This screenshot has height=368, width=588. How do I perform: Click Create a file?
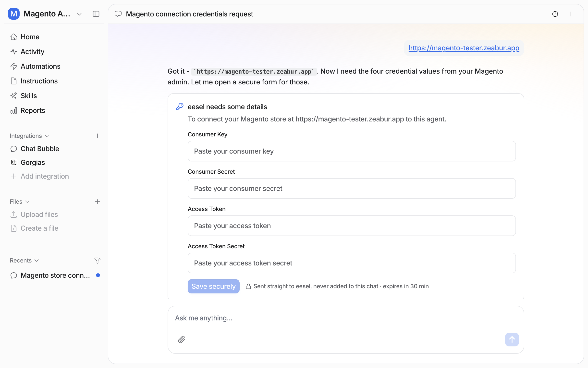coord(54,228)
